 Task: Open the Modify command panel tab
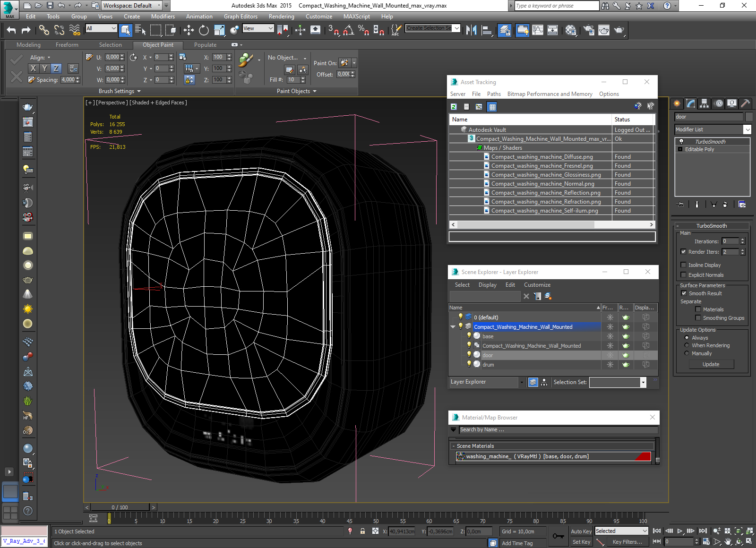click(x=691, y=103)
